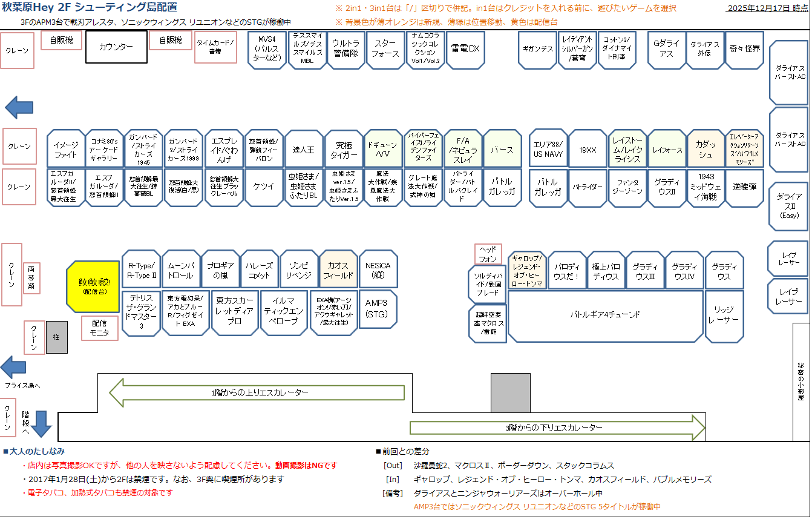Click the blue arrow pointing to プライズ島へ
The image size is (812, 519).
13,367
